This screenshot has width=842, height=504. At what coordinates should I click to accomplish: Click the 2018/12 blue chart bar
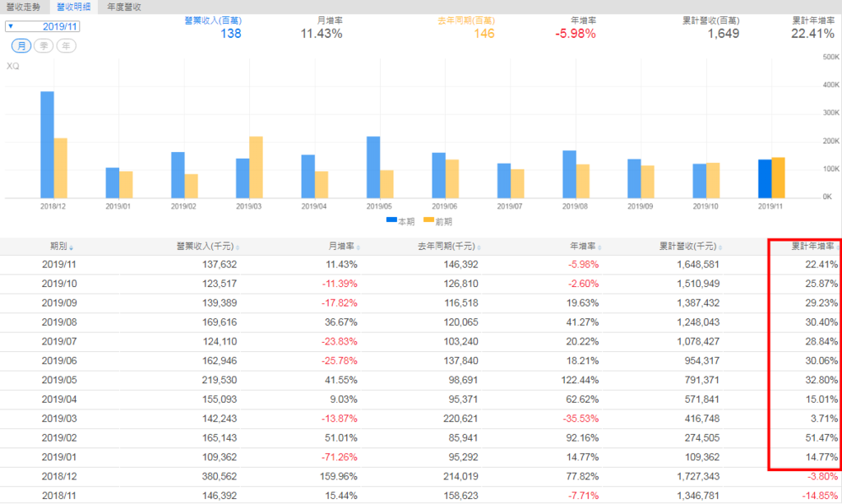tap(47, 145)
